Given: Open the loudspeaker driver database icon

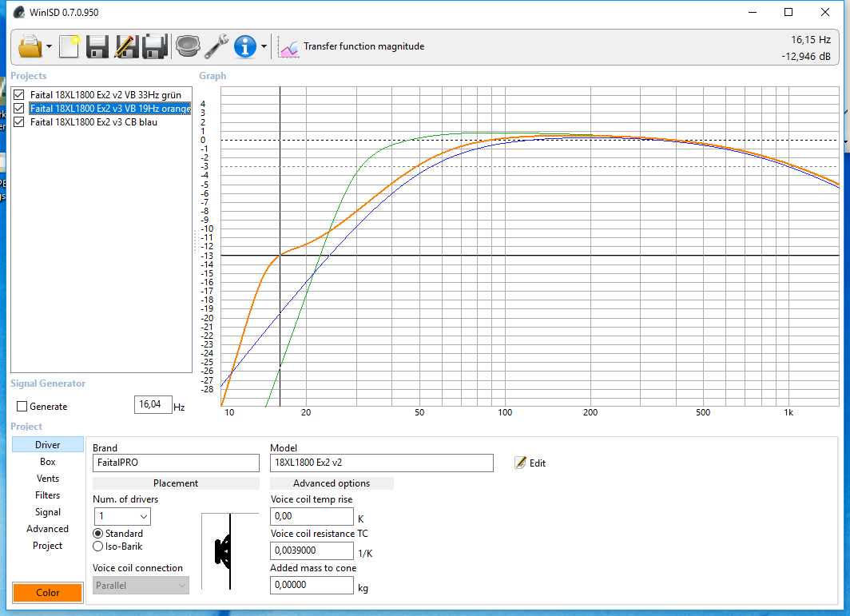Looking at the screenshot, I should tap(187, 46).
